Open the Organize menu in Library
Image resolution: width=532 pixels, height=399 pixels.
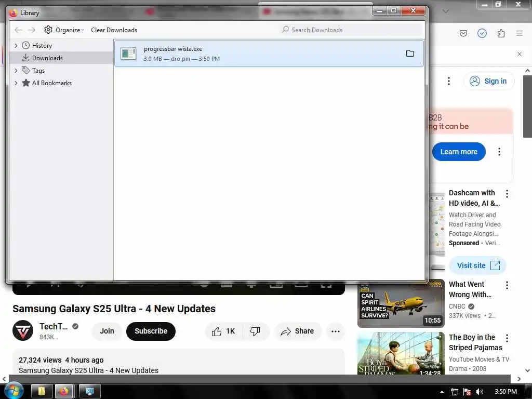tap(64, 30)
